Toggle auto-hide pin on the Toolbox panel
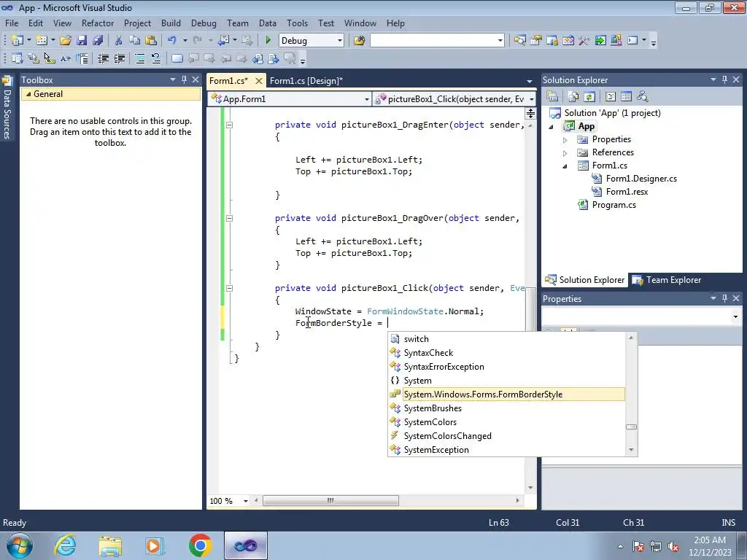Image resolution: width=747 pixels, height=560 pixels. (x=184, y=79)
